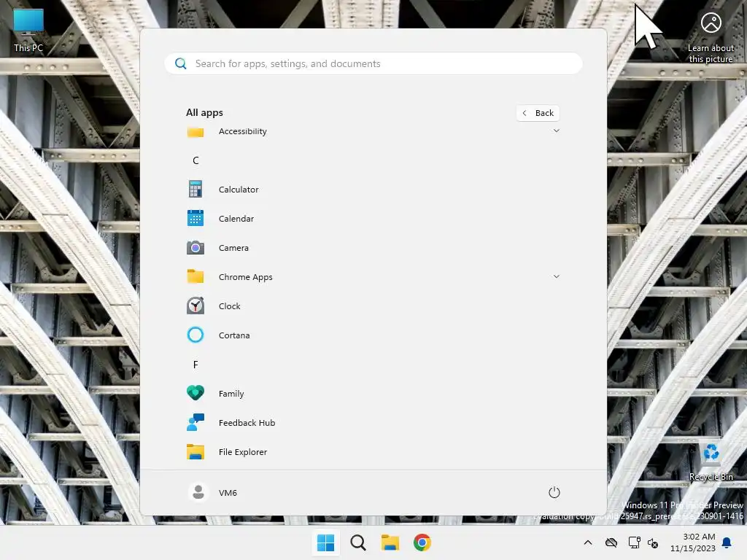The height and width of the screenshot is (560, 747).
Task: Open File Explorer on the taskbar
Action: pos(390,542)
